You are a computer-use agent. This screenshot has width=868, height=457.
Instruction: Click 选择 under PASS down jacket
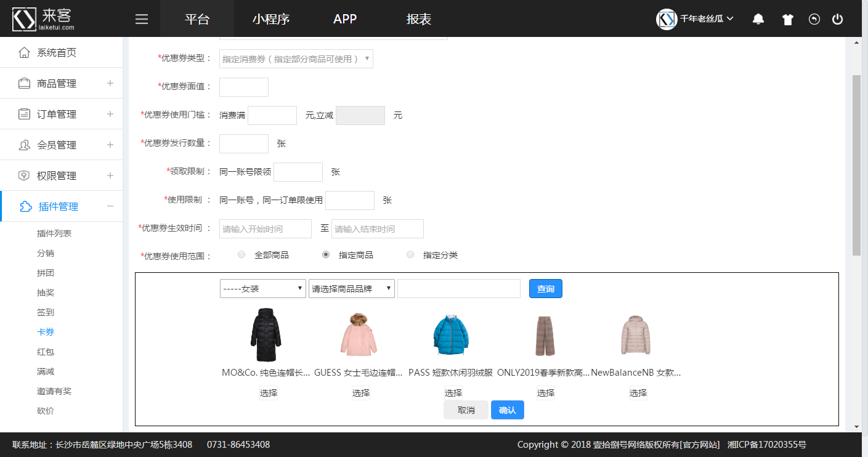(453, 393)
